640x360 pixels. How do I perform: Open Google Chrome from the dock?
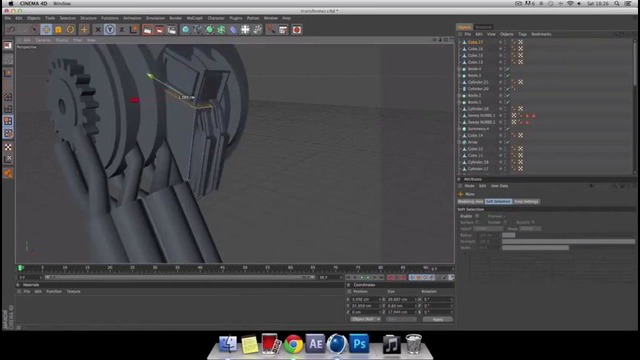pyautogui.click(x=293, y=344)
